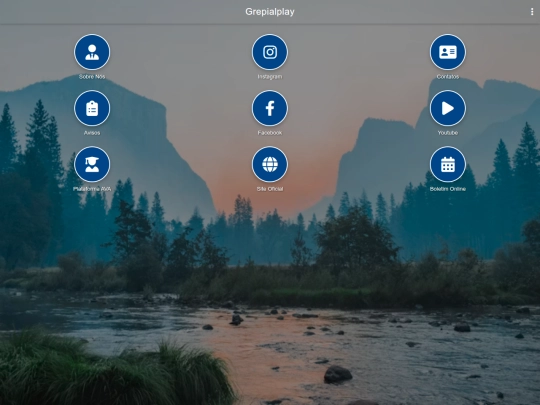Open the three-dot overflow menu
Screen dimensions: 540x405
[x=532, y=12]
